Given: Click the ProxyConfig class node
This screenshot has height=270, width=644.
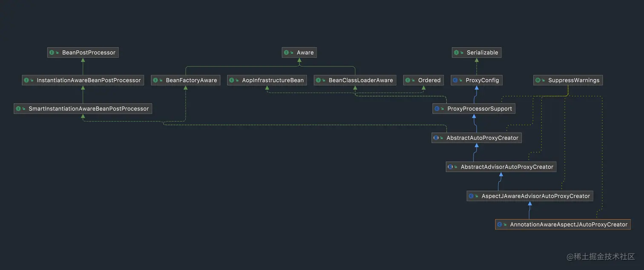Looking at the screenshot, I should point(477,80).
